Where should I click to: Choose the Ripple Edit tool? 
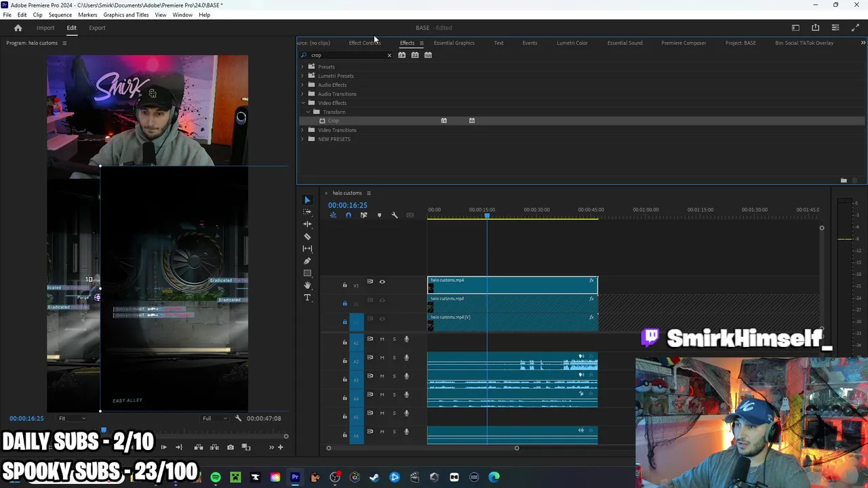click(307, 224)
